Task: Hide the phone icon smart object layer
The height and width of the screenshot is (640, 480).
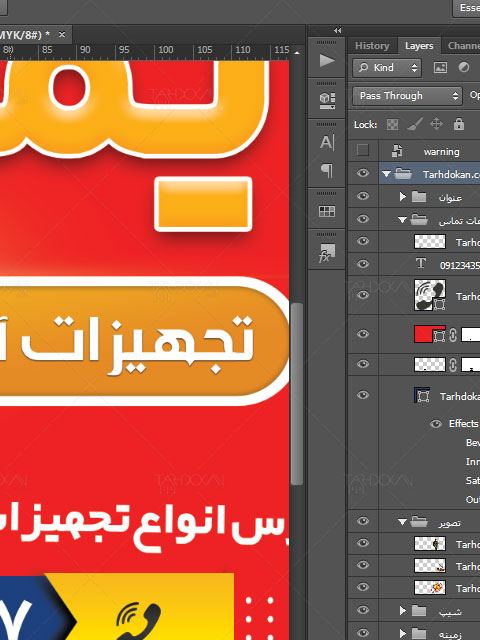Action: 363,295
